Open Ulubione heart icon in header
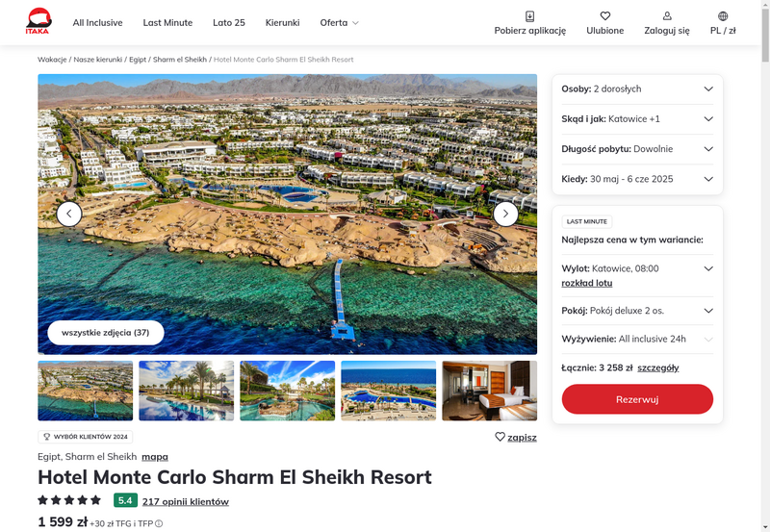 [605, 16]
